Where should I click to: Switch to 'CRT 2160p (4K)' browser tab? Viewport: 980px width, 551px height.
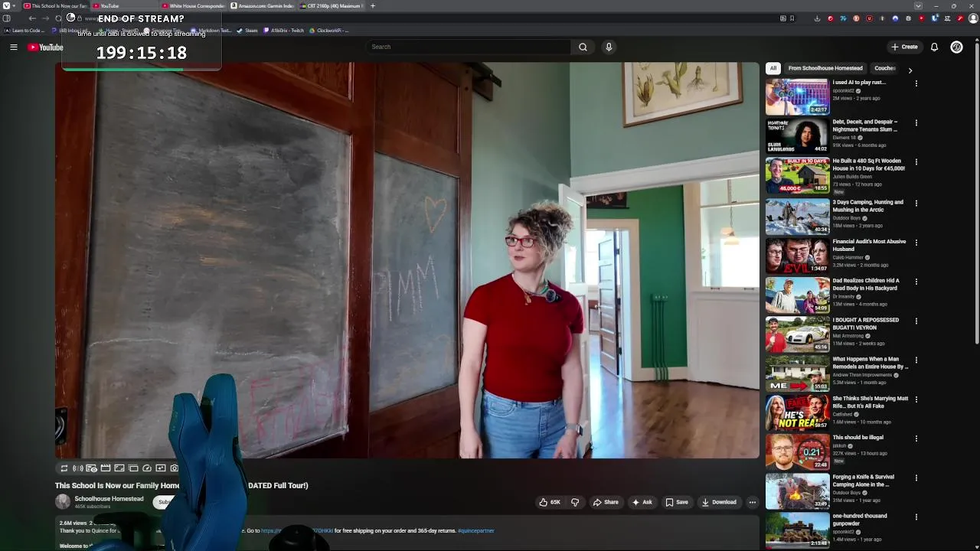click(x=331, y=6)
